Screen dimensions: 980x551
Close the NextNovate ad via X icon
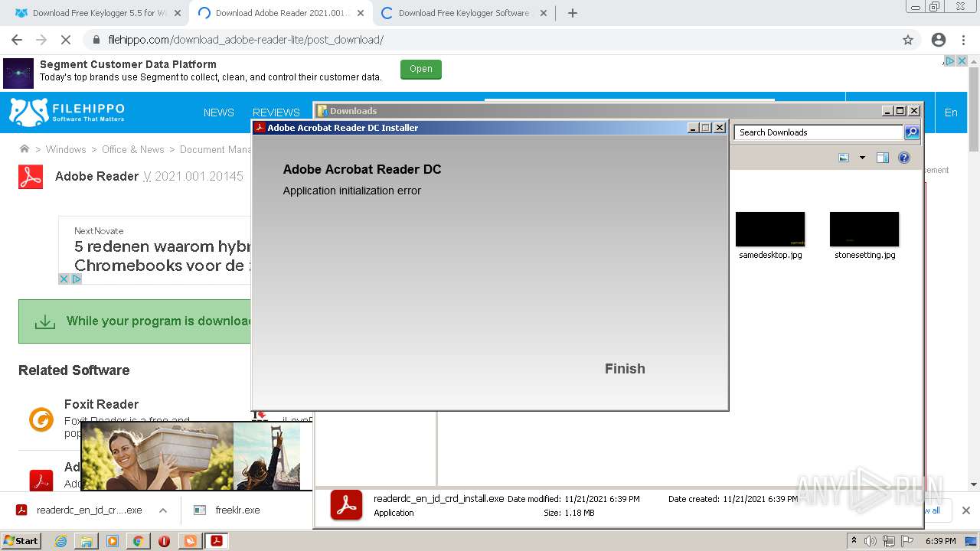(x=64, y=279)
